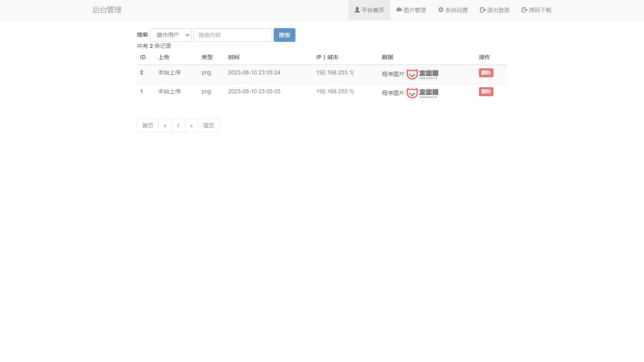Click the logout icon beside 退出登录

pyautogui.click(x=483, y=10)
